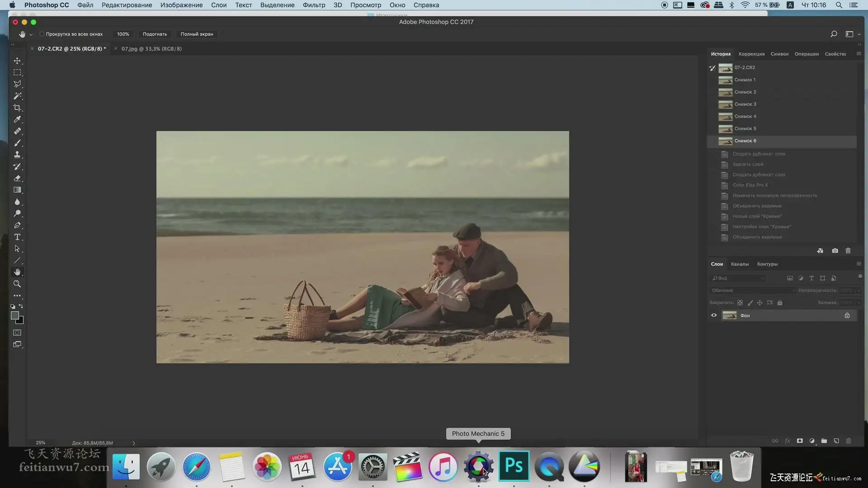Select the Magic Wand tool

click(x=17, y=96)
